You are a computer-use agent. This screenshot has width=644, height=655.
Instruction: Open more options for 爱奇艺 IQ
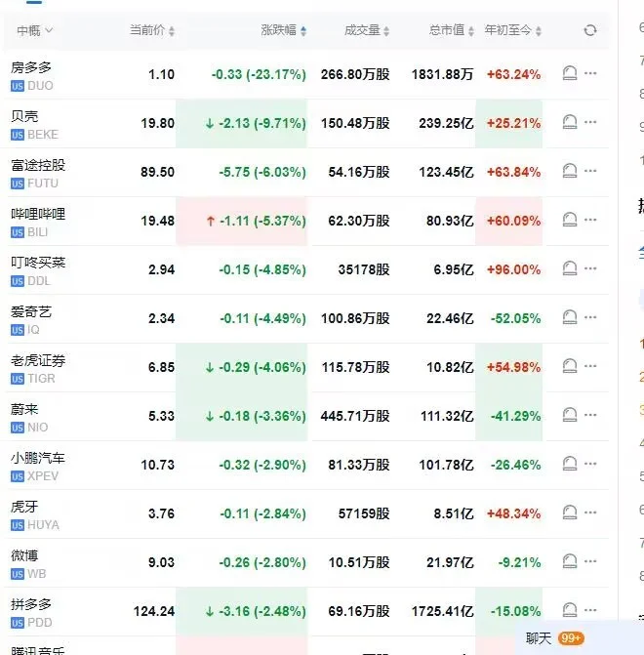(x=589, y=318)
